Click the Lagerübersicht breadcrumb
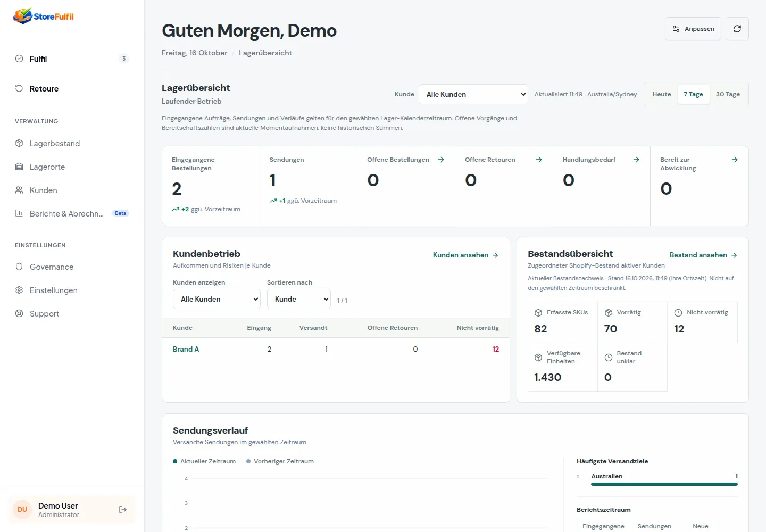This screenshot has height=532, width=766. 265,53
